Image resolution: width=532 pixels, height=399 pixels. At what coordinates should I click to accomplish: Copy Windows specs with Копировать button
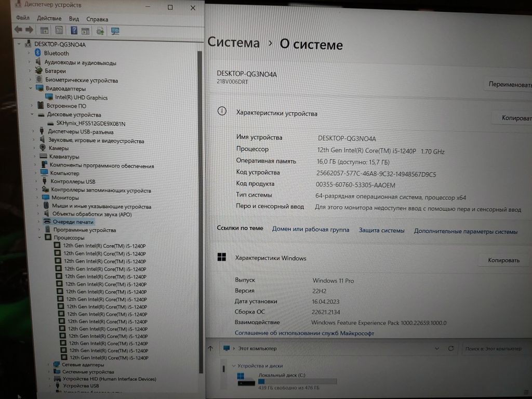pos(503,260)
